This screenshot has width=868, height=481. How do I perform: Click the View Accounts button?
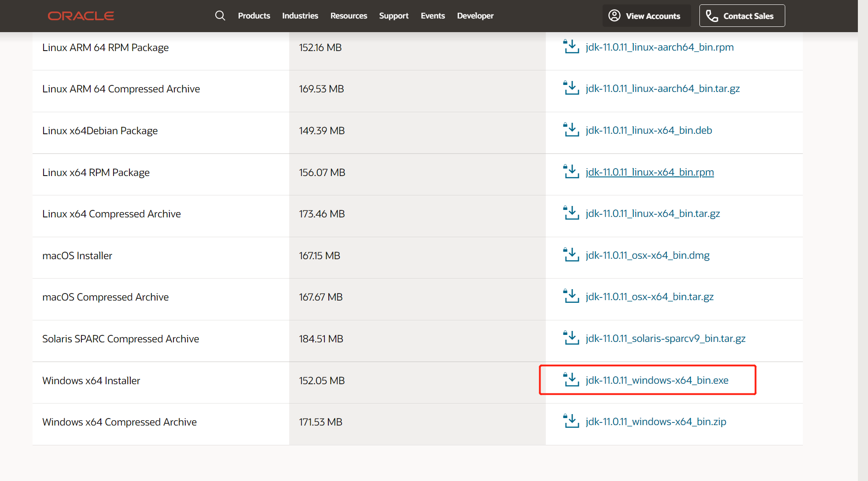(x=645, y=16)
